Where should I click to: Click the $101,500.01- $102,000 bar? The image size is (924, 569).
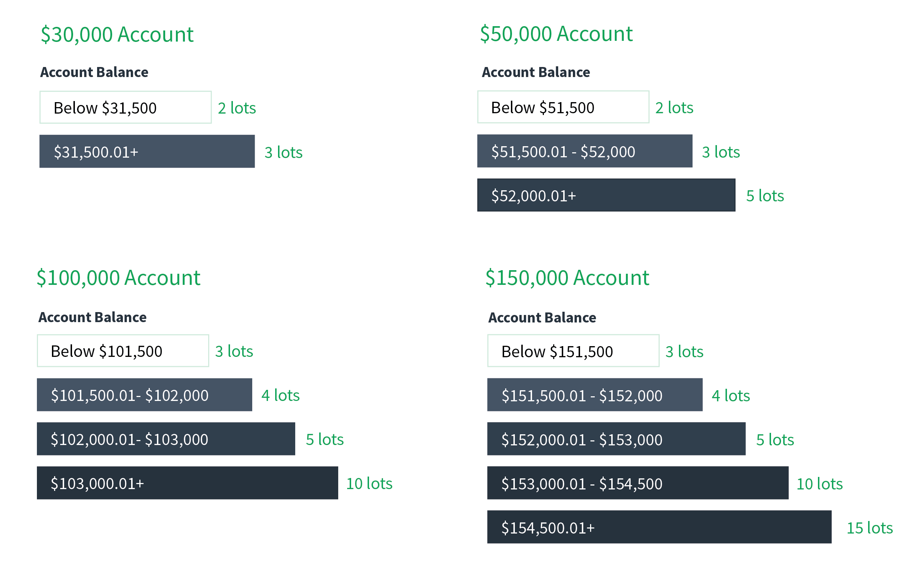(x=144, y=395)
